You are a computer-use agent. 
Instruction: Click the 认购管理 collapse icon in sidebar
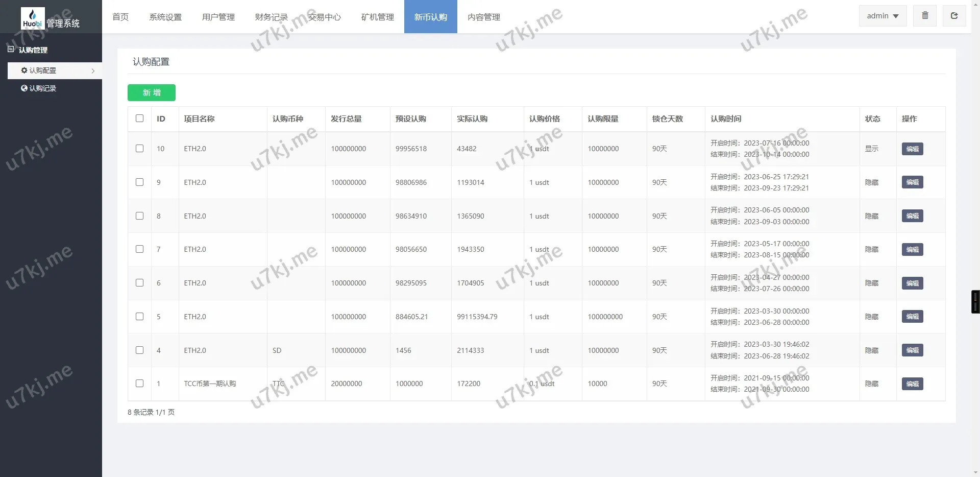(x=10, y=49)
